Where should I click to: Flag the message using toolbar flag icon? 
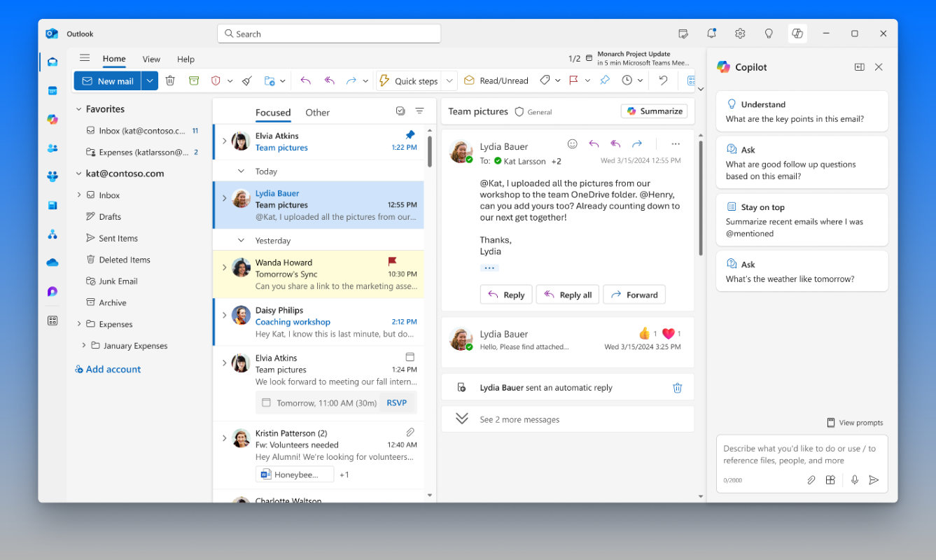(573, 81)
